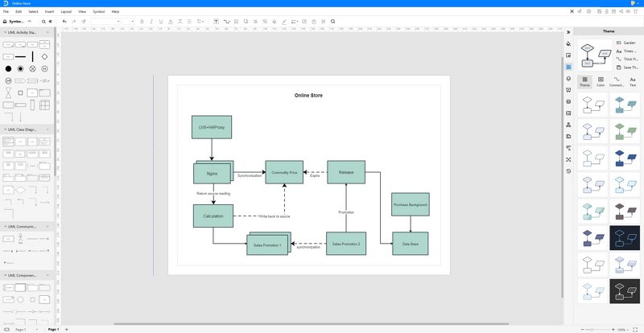Screen dimensions: 644x333
Task: Open the line style dropdown
Action: pos(295,22)
